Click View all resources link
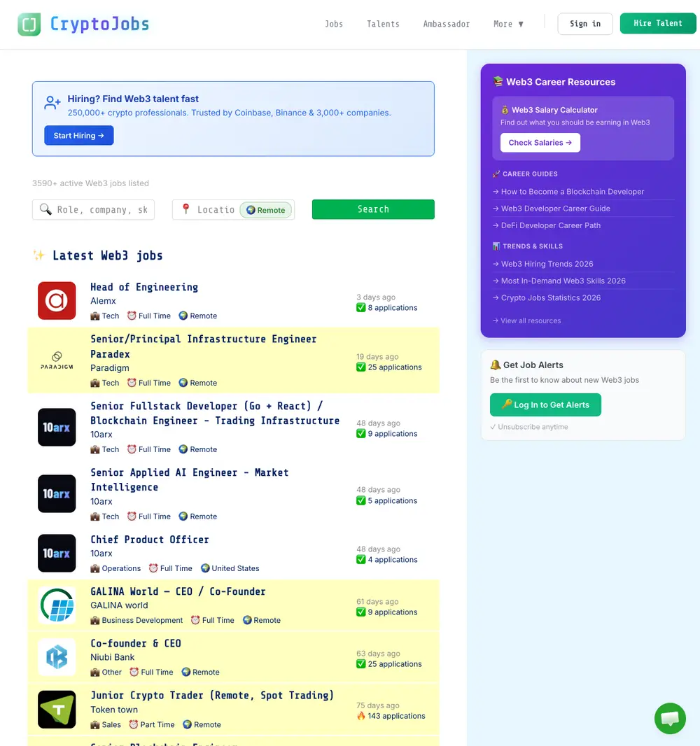The height and width of the screenshot is (746, 700). [527, 321]
